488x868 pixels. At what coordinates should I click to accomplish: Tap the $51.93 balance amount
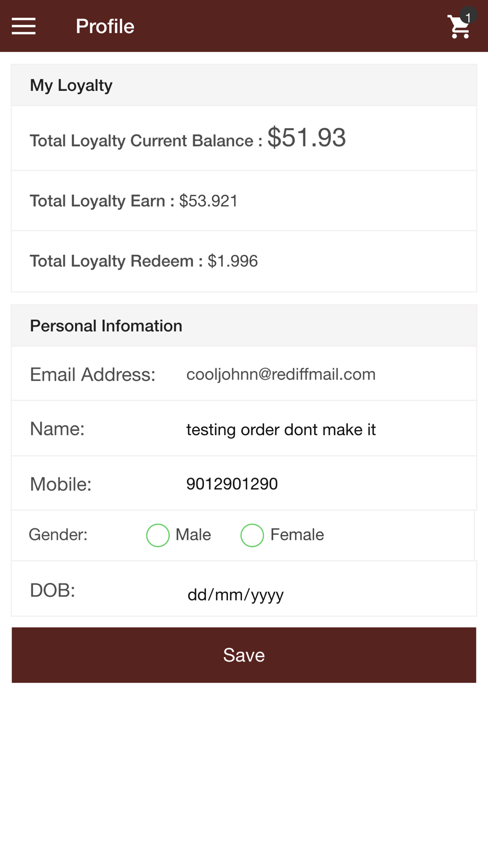[307, 137]
